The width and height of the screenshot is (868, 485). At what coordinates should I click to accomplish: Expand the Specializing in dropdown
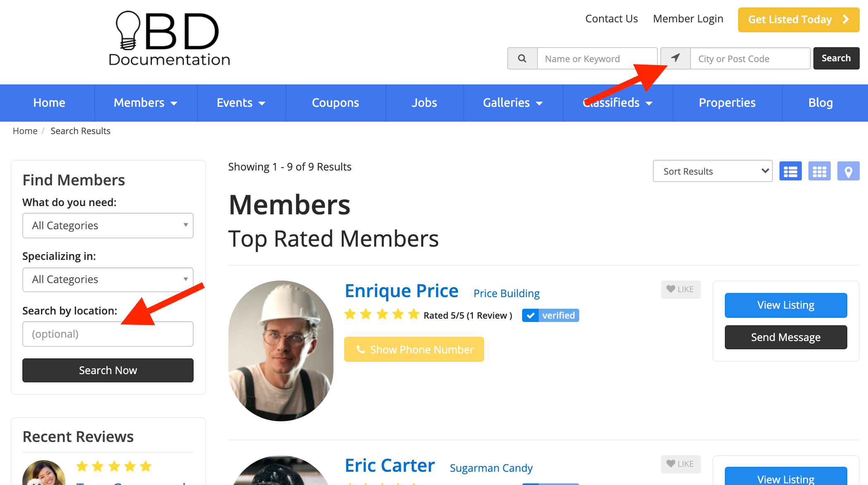(108, 279)
